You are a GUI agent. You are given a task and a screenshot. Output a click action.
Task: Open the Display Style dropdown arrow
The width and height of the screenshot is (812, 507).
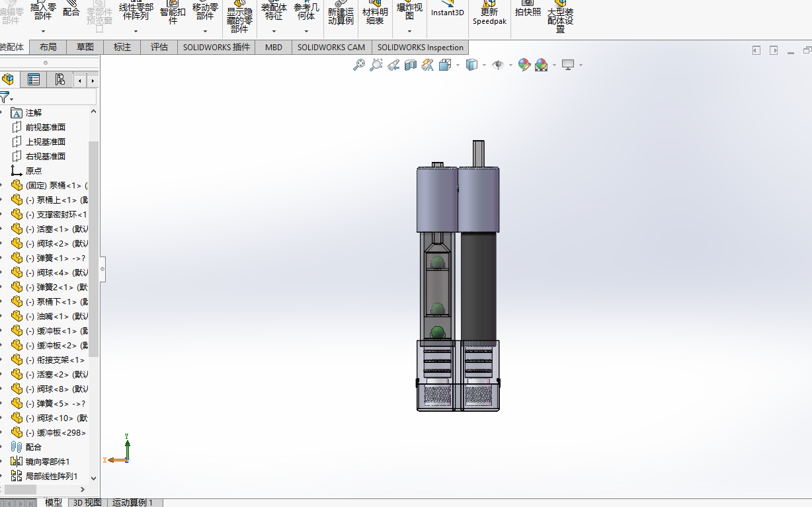[x=484, y=65]
